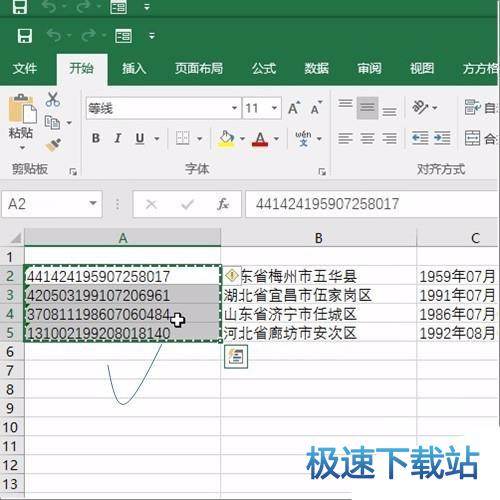Expand Paste options arrow under 粘贴
Image resolution: width=500 pixels, height=500 pixels.
22,148
